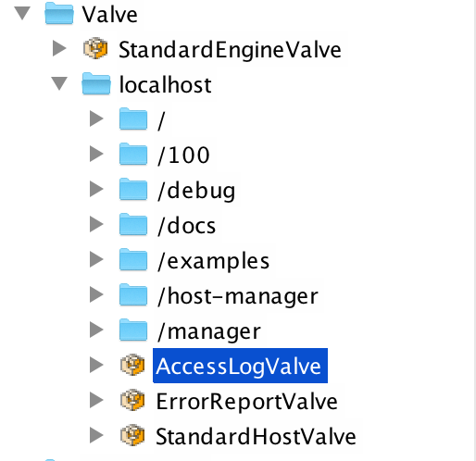Image resolution: width=476 pixels, height=461 pixels.
Task: Select the /docs tree item
Action: pos(186,226)
